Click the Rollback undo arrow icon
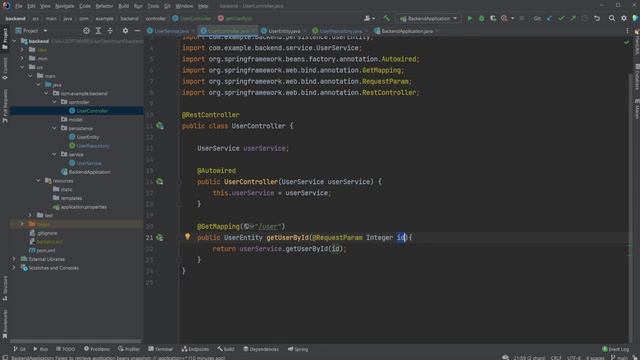 (x=597, y=18)
